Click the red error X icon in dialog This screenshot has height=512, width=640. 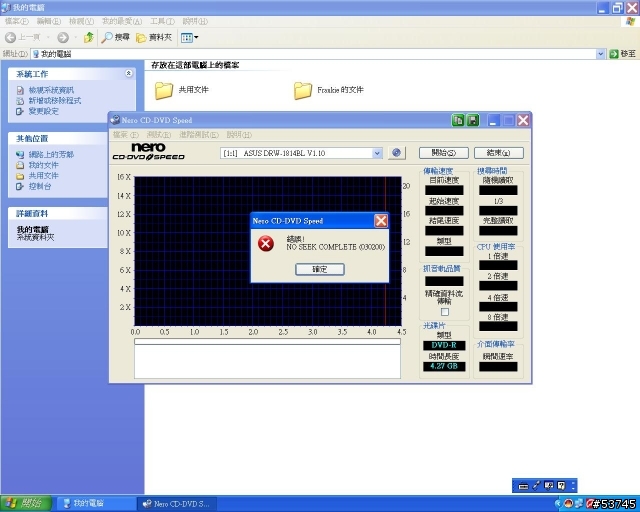pos(266,244)
